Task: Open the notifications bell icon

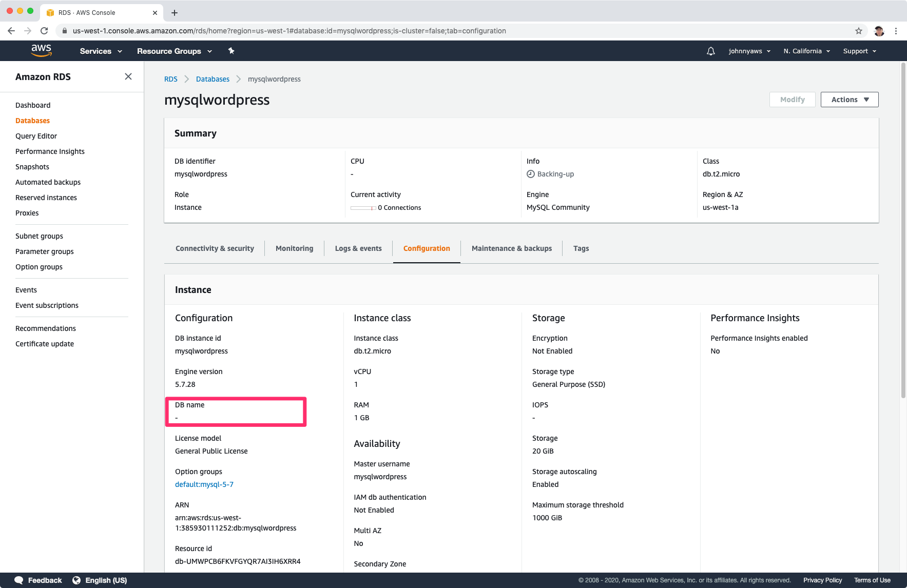Action: (710, 51)
